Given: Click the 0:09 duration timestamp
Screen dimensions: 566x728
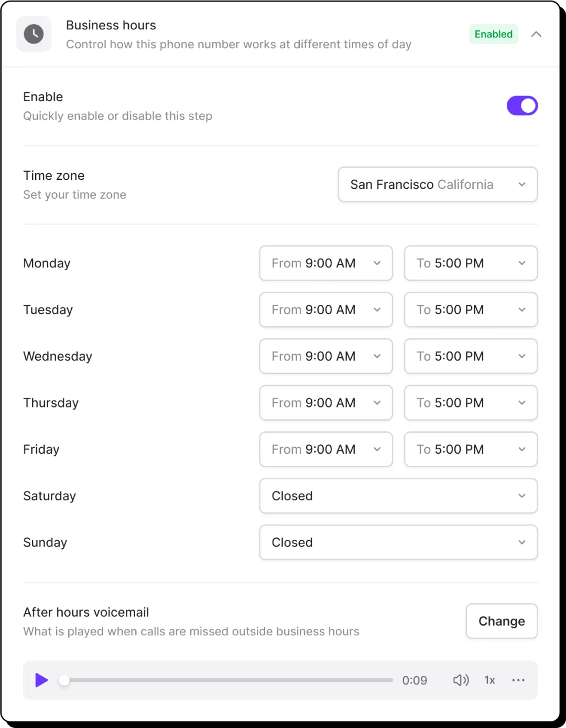Looking at the screenshot, I should click(415, 680).
